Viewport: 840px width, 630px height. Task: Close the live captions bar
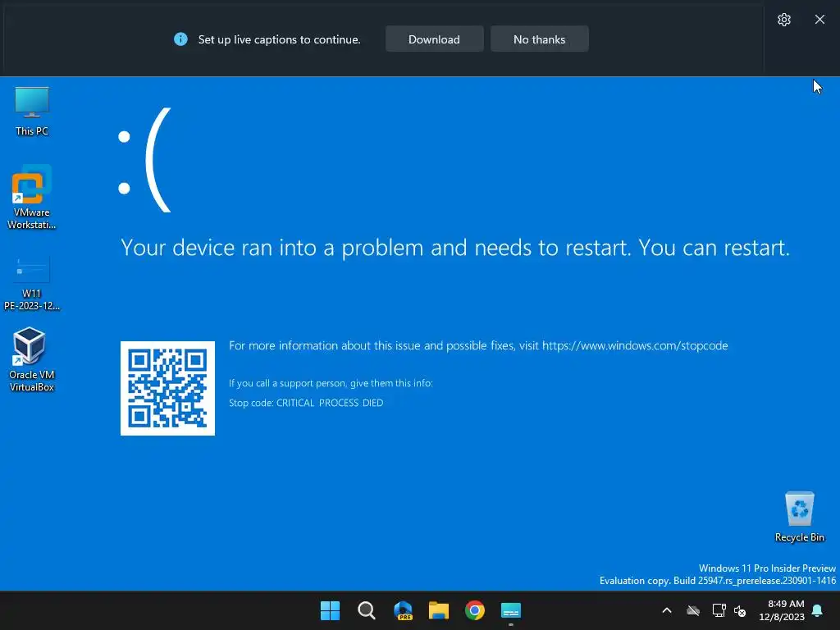[819, 20]
